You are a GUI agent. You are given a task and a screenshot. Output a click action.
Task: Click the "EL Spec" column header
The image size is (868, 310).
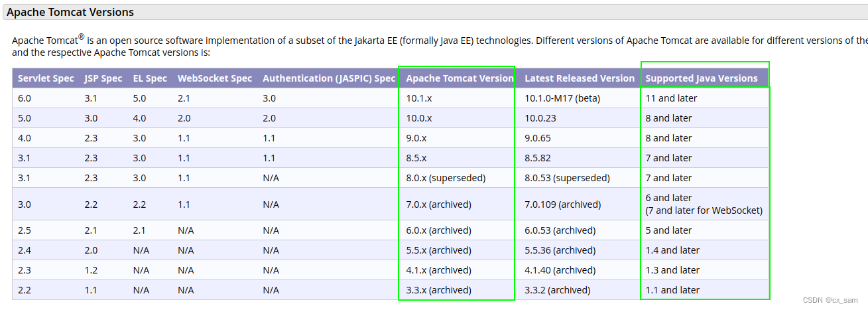pos(150,78)
